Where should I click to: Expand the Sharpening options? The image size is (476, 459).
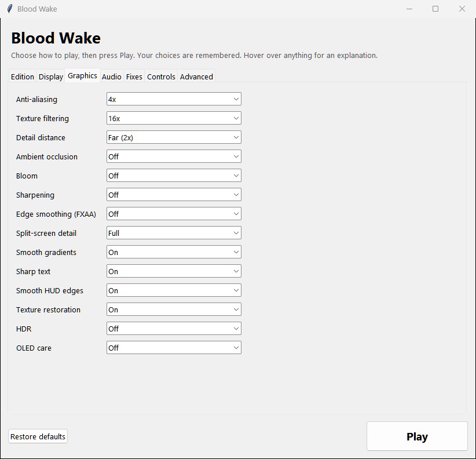(174, 195)
